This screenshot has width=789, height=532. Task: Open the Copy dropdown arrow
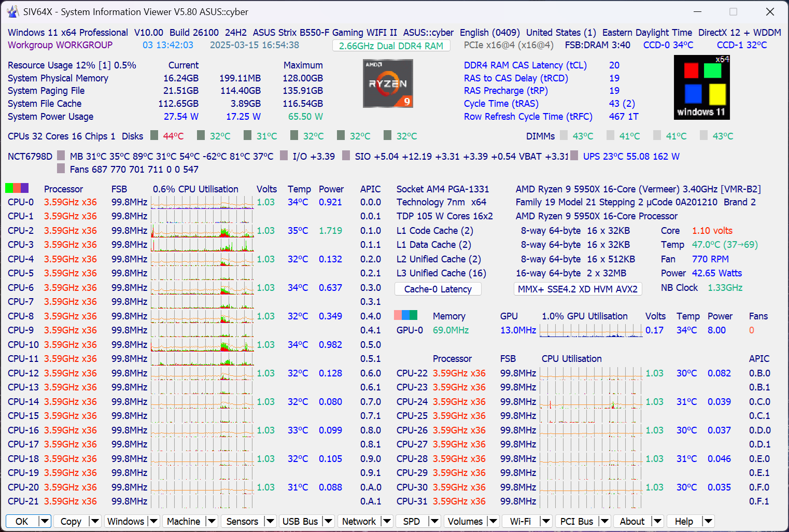pyautogui.click(x=95, y=521)
